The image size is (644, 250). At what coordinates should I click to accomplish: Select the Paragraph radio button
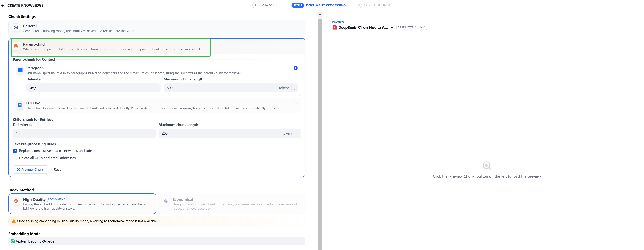(x=295, y=68)
